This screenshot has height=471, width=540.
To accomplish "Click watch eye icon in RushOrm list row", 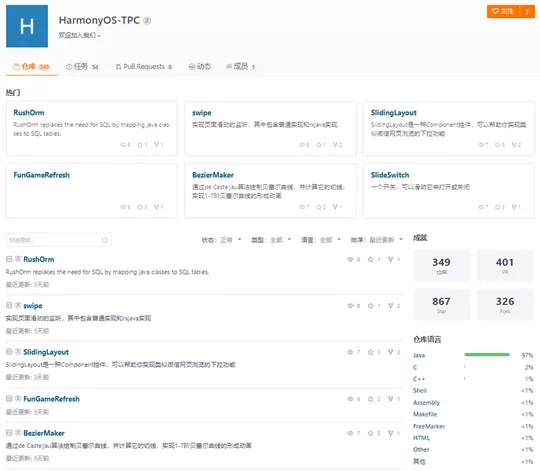I will (x=350, y=259).
